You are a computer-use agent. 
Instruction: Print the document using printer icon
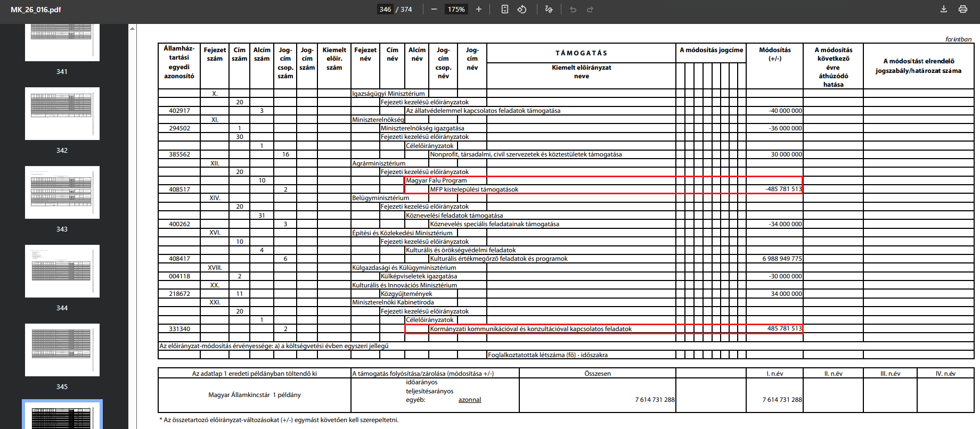pyautogui.click(x=963, y=10)
